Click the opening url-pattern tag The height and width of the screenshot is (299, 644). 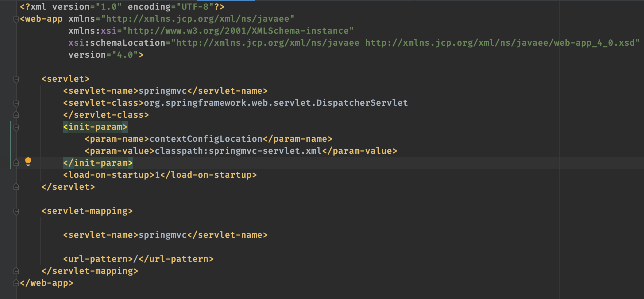(x=98, y=259)
